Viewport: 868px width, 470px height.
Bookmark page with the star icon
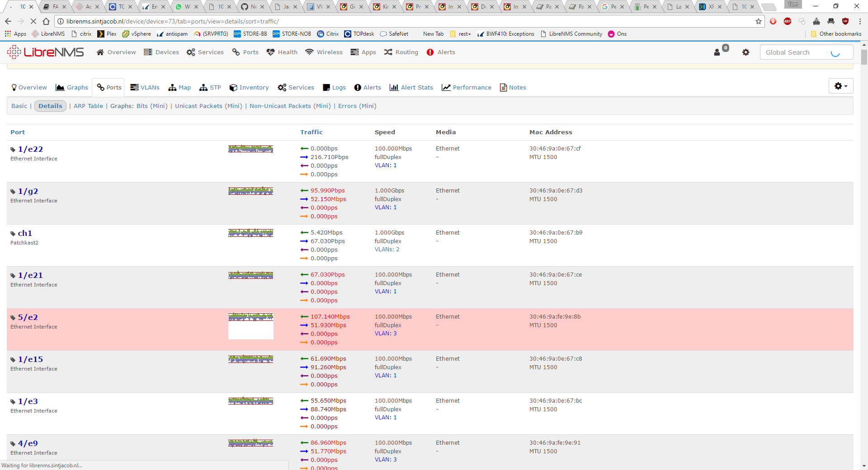pyautogui.click(x=759, y=21)
